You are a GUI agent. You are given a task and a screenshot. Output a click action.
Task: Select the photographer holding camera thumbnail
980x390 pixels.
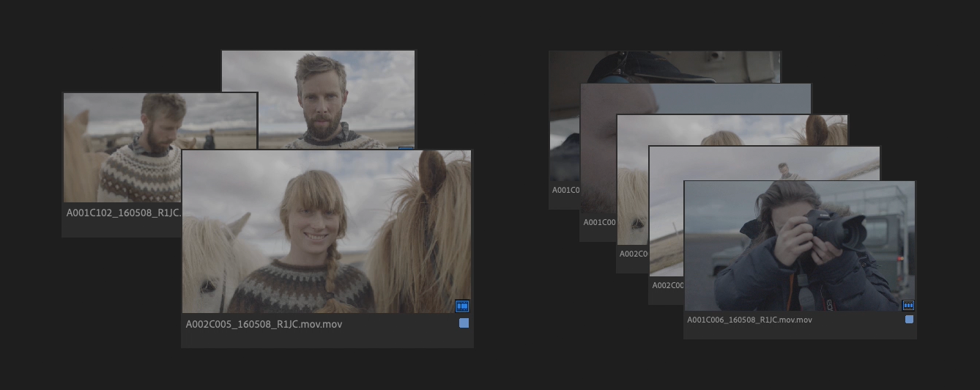(798, 246)
